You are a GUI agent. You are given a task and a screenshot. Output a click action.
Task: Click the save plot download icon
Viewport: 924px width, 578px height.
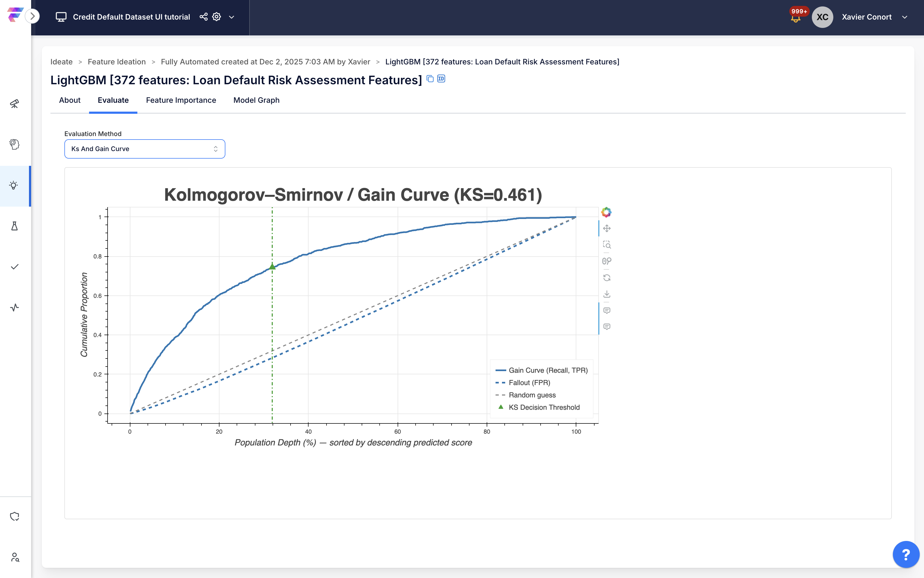606,294
